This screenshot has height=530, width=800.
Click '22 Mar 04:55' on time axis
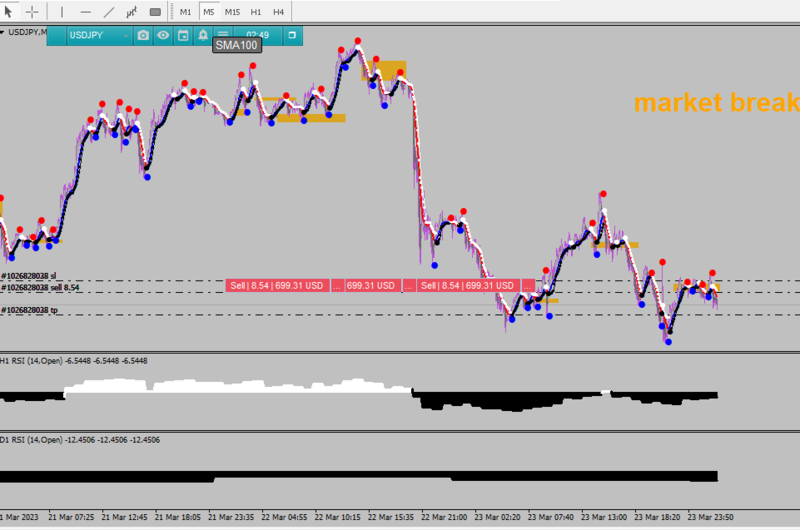coord(284,517)
